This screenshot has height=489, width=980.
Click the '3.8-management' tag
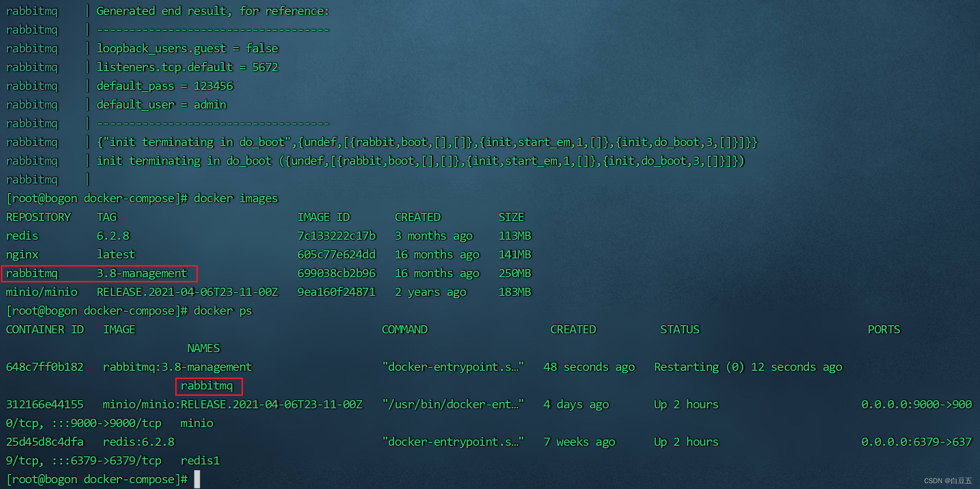142,273
